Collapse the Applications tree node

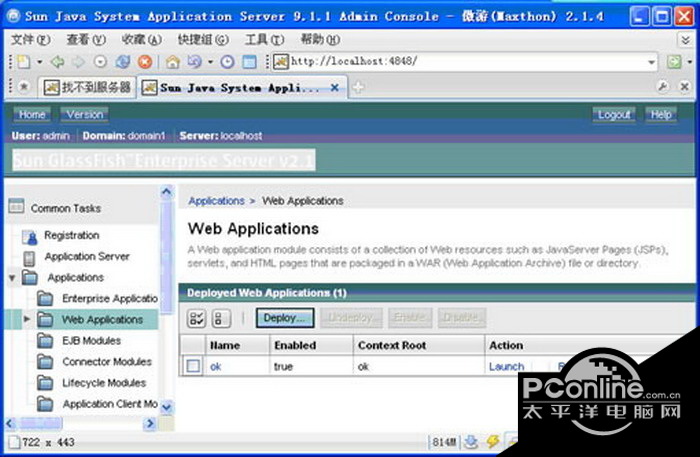12,278
